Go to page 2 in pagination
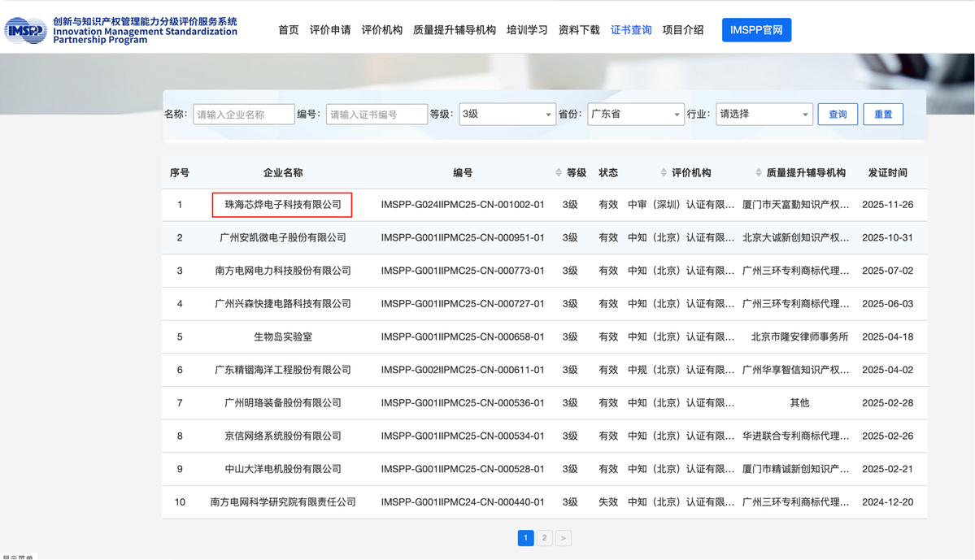 tap(545, 538)
